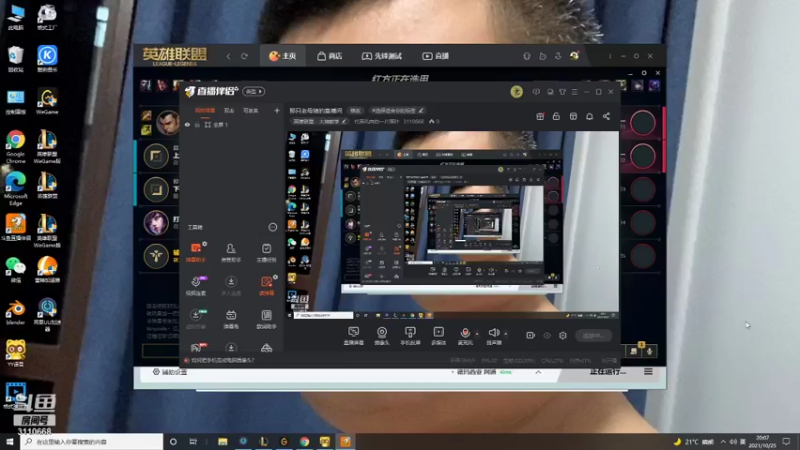Open the danmaku show tool

[x=231, y=319]
